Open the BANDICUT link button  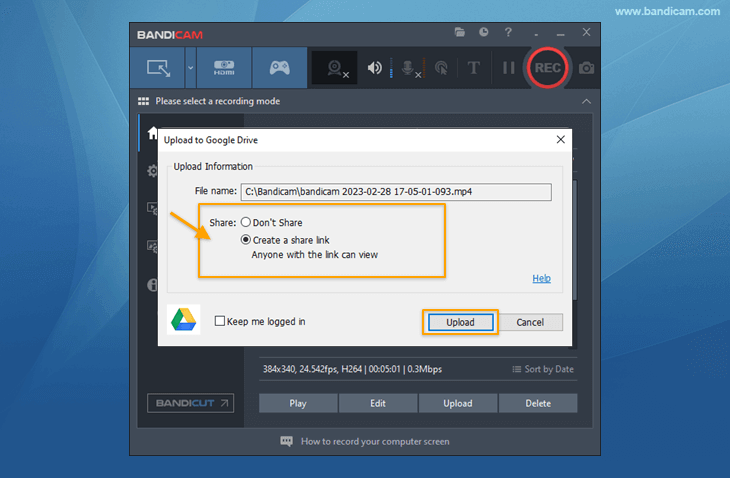click(190, 403)
